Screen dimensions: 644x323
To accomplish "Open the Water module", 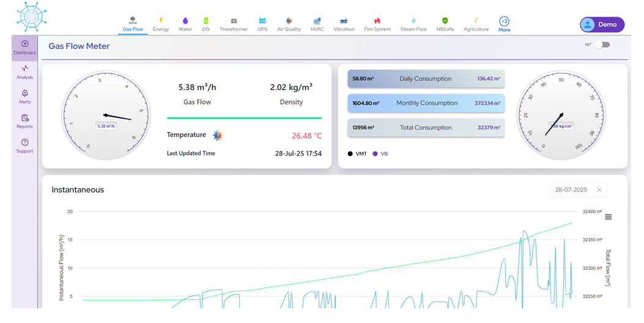I will (x=185, y=24).
